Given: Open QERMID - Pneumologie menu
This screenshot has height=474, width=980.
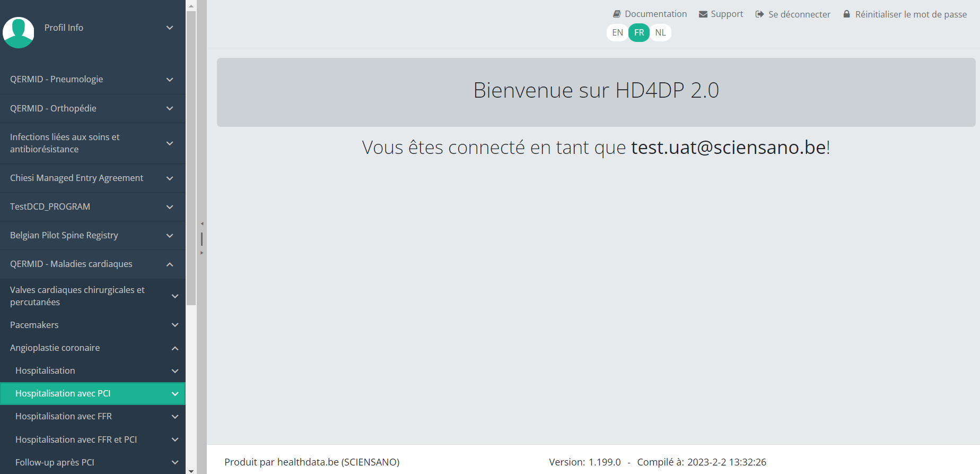Looking at the screenshot, I should (x=57, y=79).
